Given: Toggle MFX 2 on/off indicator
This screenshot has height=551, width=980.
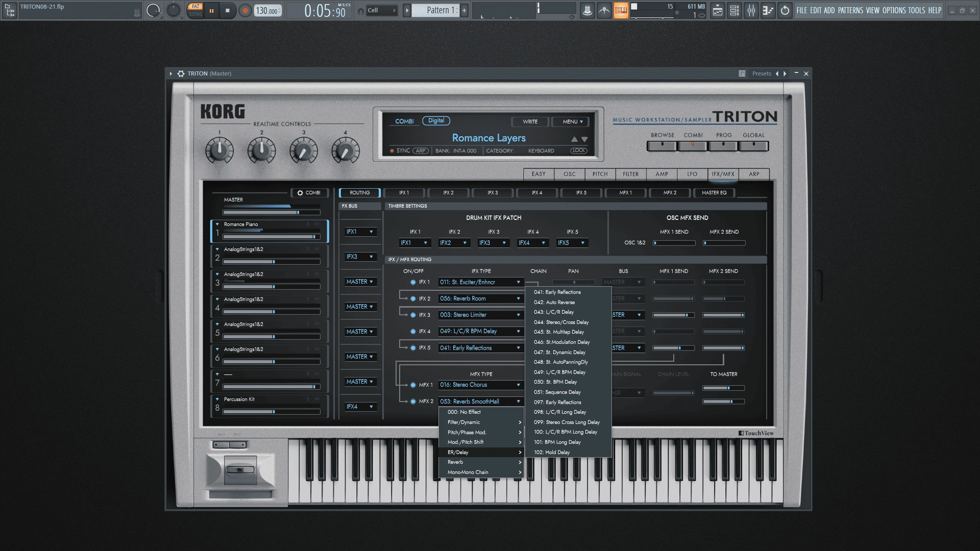Looking at the screenshot, I should (x=413, y=402).
